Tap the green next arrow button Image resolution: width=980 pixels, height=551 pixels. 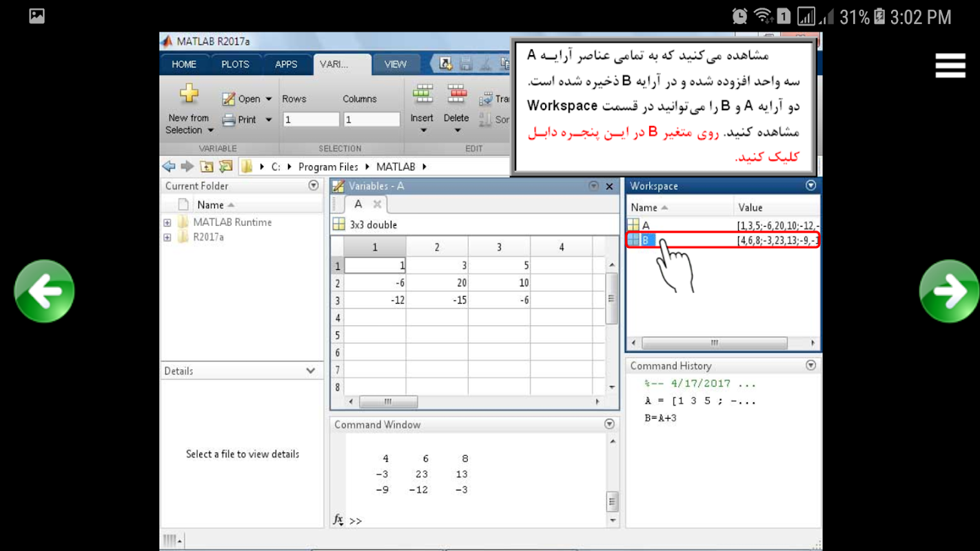click(949, 291)
